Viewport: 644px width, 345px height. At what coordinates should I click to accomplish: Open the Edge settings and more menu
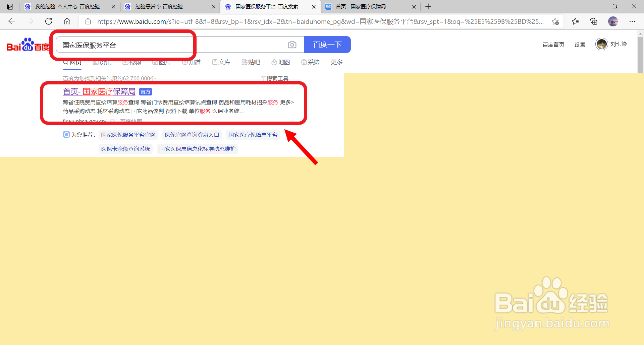(x=632, y=21)
